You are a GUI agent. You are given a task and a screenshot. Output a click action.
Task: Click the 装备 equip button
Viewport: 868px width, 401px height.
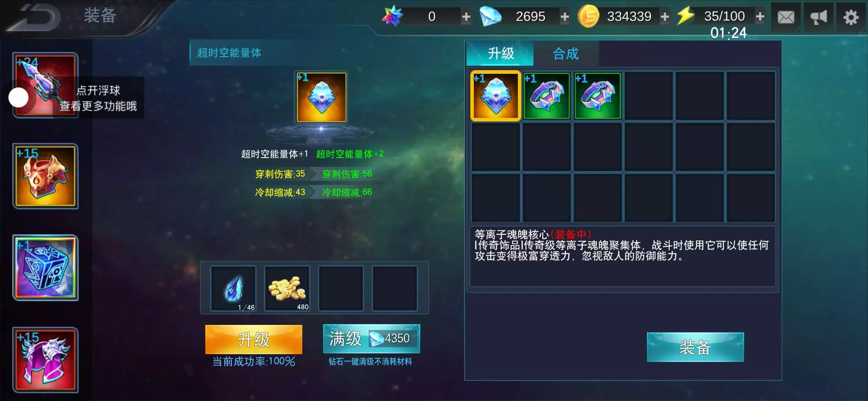coord(695,347)
